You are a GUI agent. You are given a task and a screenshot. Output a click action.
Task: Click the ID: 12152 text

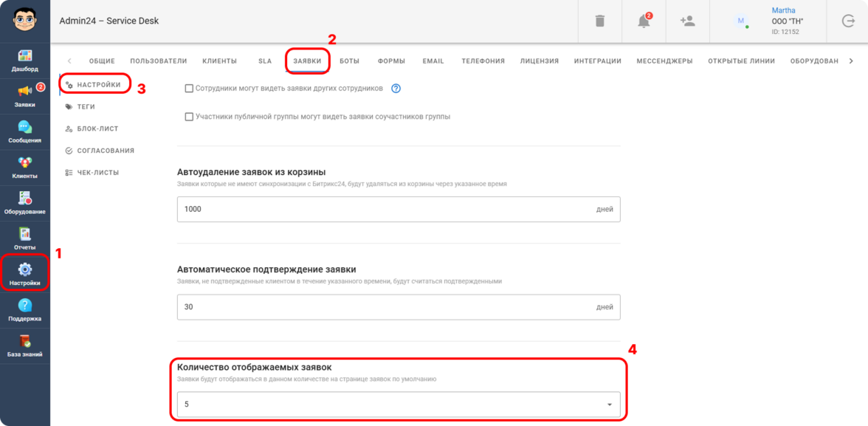[785, 32]
